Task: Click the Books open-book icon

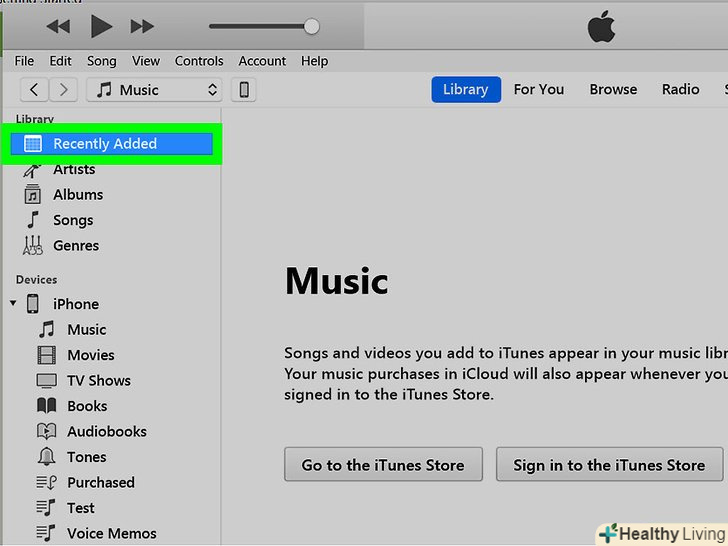Action: [46, 406]
